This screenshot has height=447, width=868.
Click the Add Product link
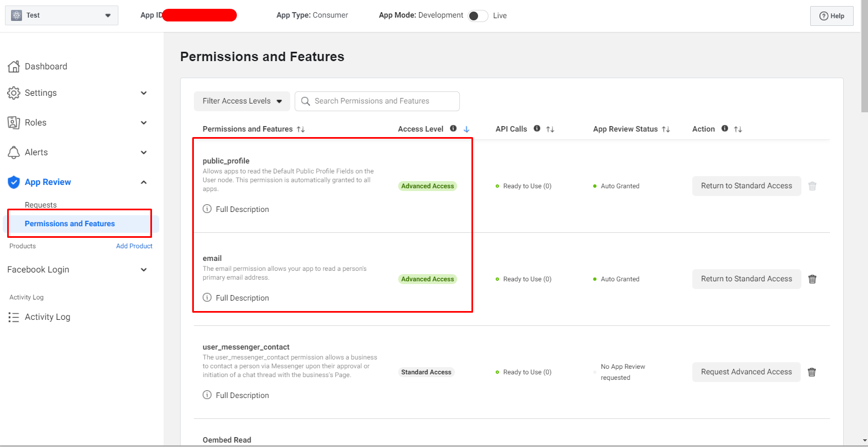pos(134,246)
